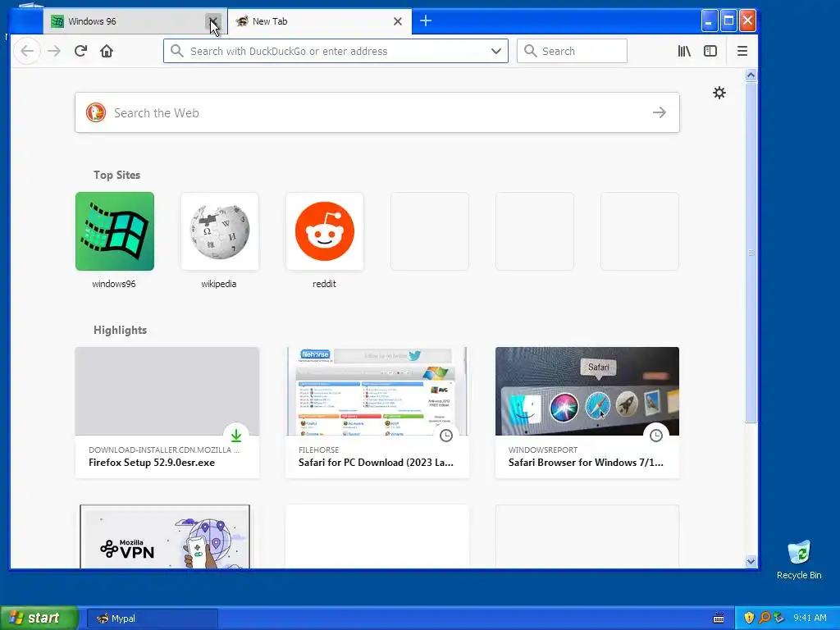Click the page scrollbar up arrow

pos(751,75)
